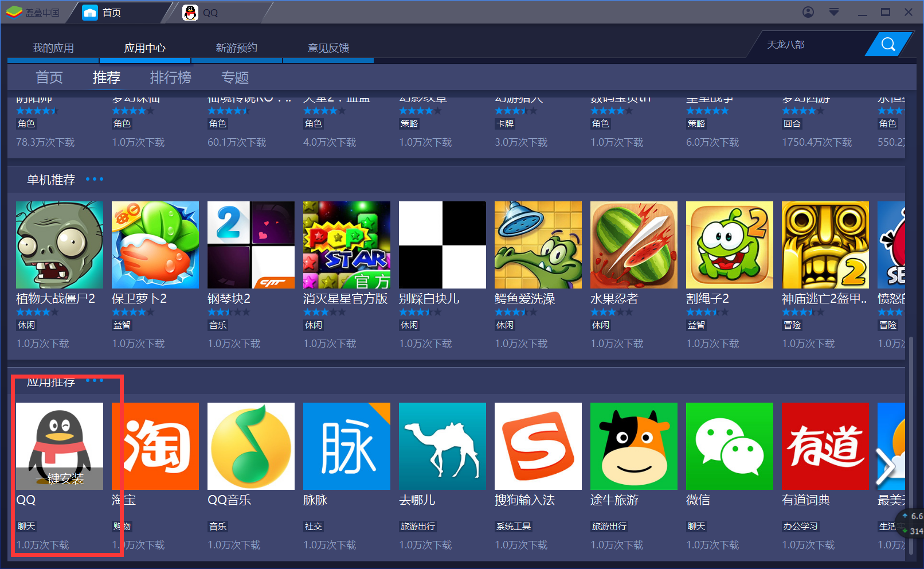Viewport: 924px width, 569px height.
Task: Show more 单机推荐 items via dots
Action: [x=95, y=179]
